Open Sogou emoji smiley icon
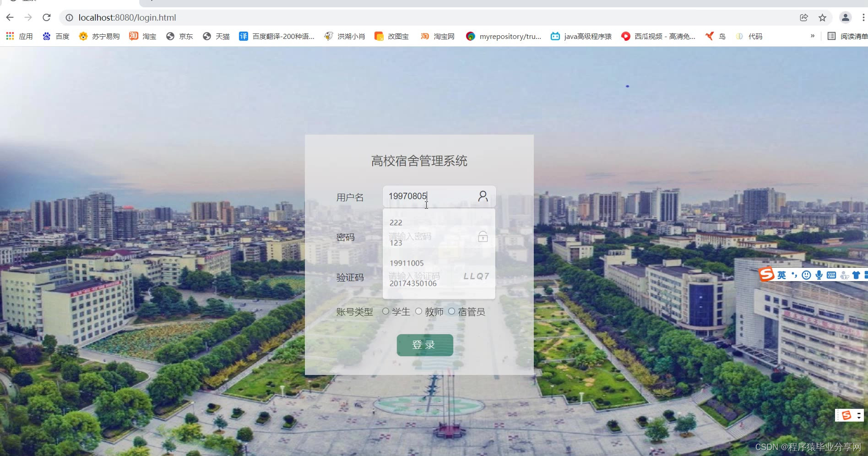Screen dimensions: 868x456 tap(806, 275)
